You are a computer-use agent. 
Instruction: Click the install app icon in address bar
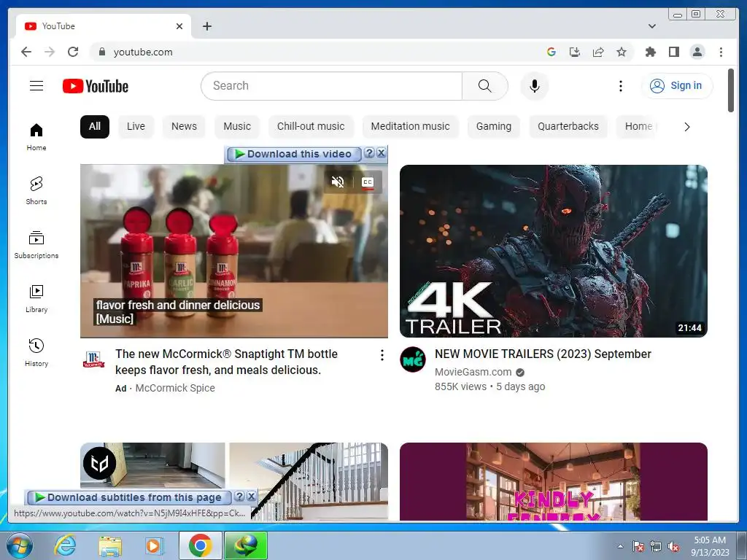[575, 52]
